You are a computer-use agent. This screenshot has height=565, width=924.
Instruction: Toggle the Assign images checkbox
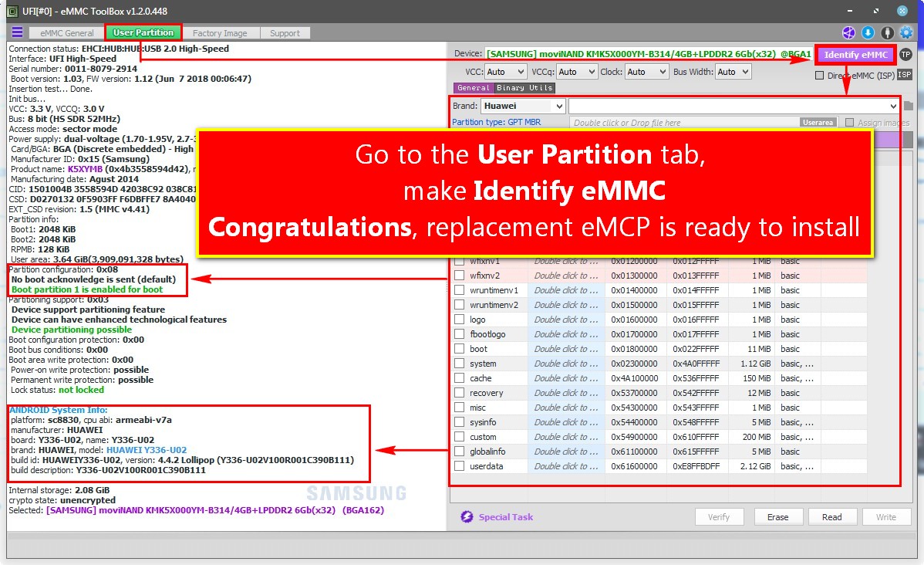(849, 122)
